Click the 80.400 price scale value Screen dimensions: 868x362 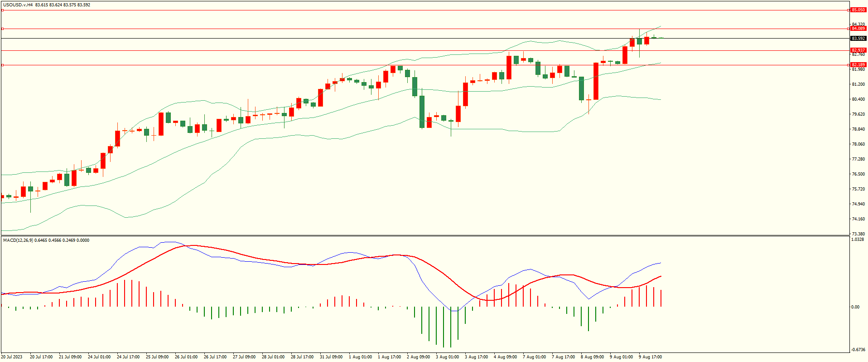(x=858, y=99)
